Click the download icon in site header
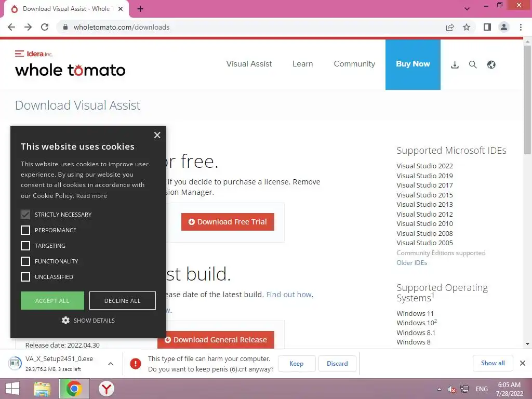The width and height of the screenshot is (532, 399). 455,64
